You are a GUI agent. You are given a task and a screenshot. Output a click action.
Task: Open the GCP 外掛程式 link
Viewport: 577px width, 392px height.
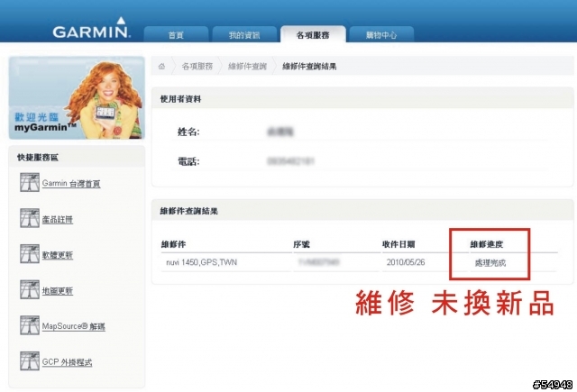click(67, 362)
